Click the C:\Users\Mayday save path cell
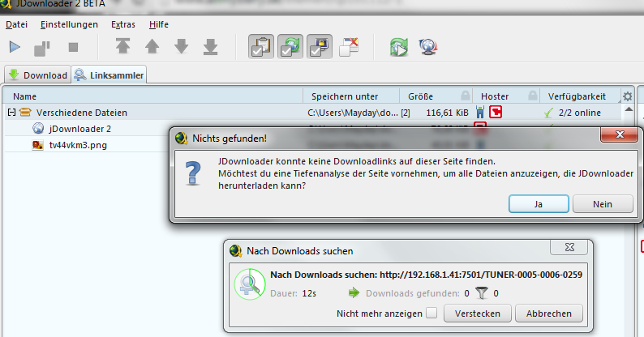The image size is (644, 337). (353, 113)
